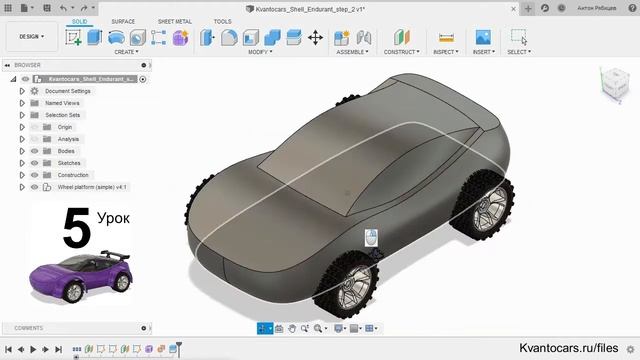Image resolution: width=640 pixels, height=360 pixels.
Task: Switch to the SHEET METAL tab
Action: (175, 21)
